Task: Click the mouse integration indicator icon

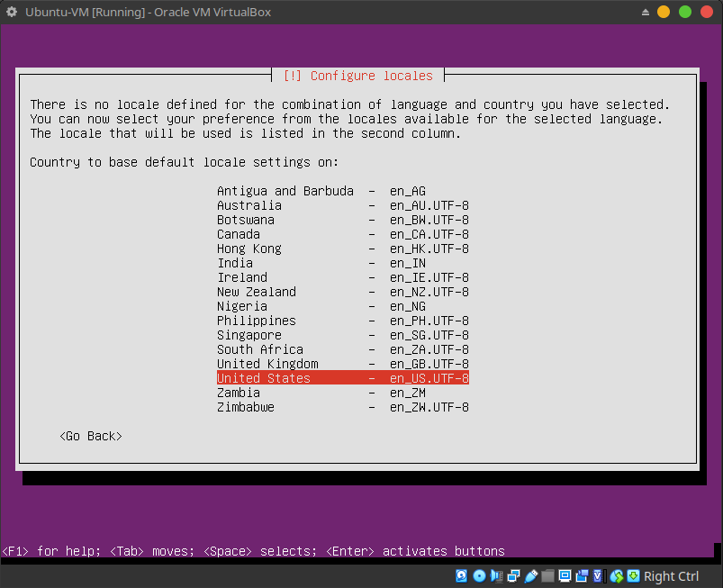Action: coord(617,575)
